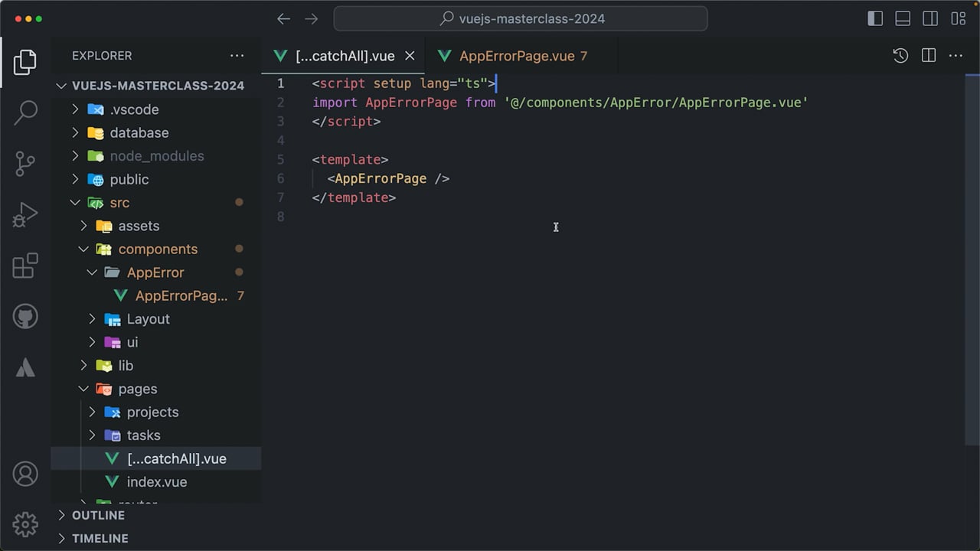980x551 pixels.
Task: Open index.vue in the file tree
Action: pos(156,482)
